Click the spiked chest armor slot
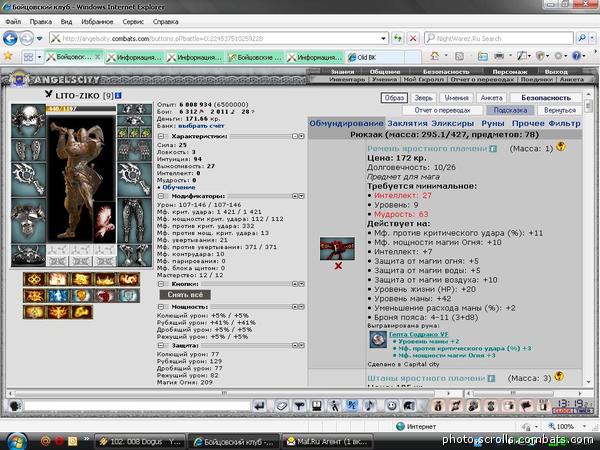The image size is (600, 450). (28, 220)
